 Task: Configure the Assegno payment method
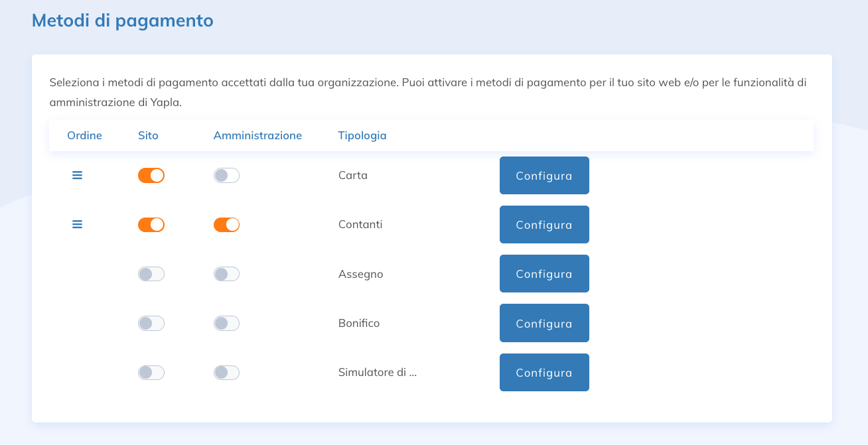[544, 274]
